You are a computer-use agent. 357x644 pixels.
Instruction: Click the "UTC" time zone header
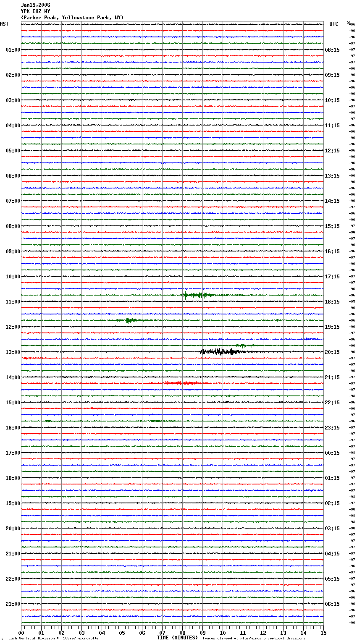coord(334,24)
